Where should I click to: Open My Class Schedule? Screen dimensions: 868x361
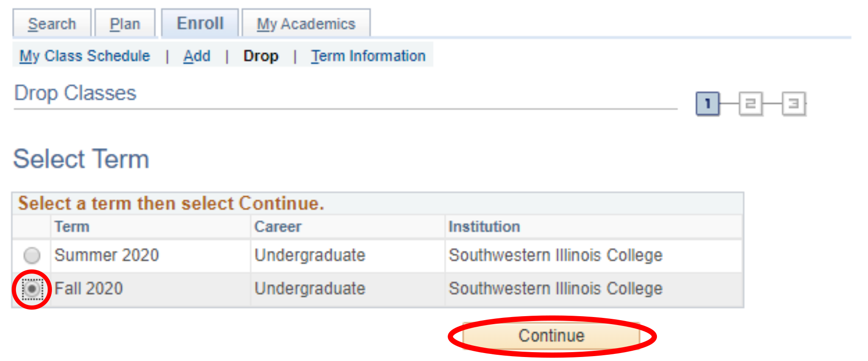[x=85, y=56]
